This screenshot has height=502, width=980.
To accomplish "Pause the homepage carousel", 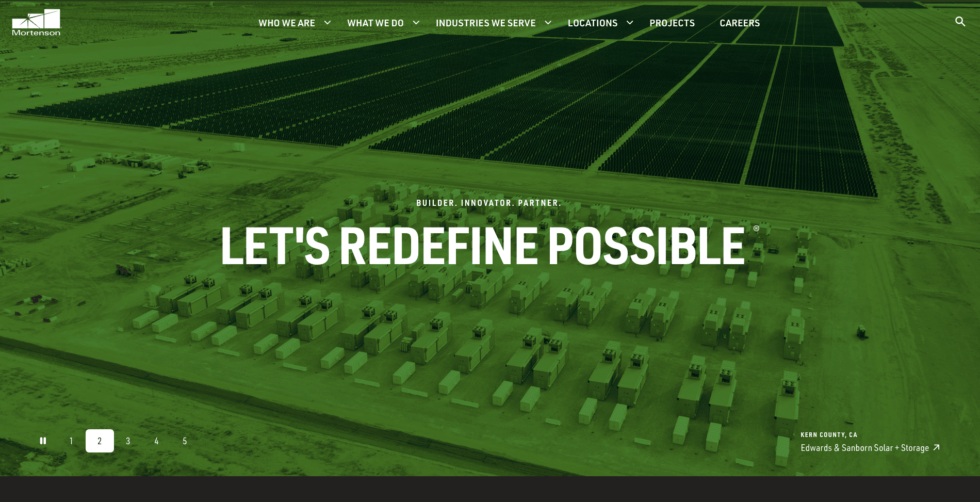I will tap(43, 441).
